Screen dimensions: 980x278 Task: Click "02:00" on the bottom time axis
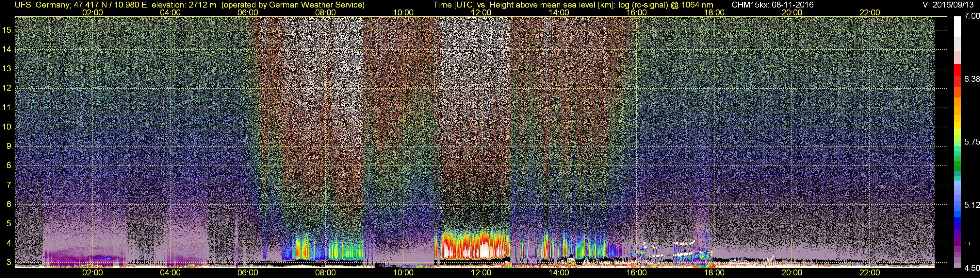tap(92, 273)
